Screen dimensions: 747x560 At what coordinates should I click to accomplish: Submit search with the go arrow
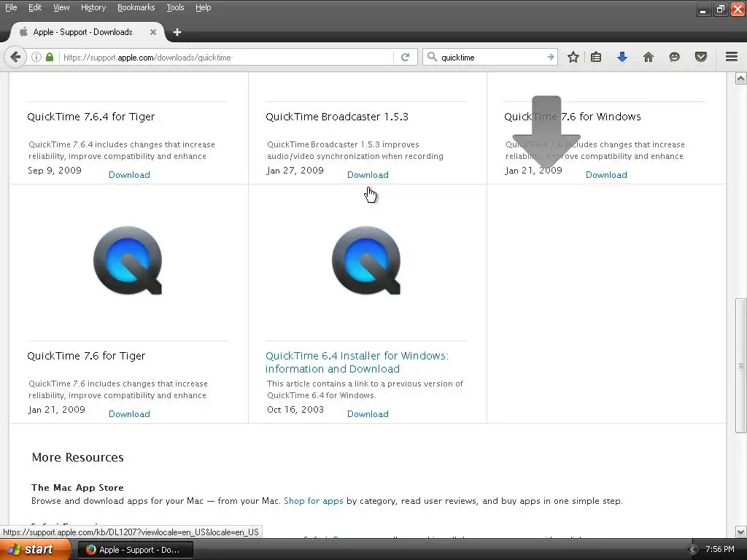coord(550,57)
